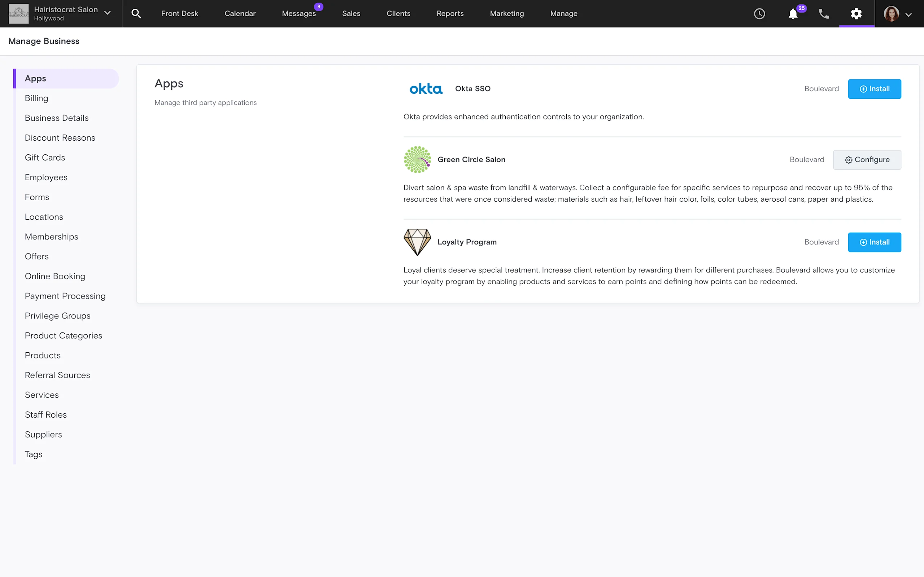Viewport: 924px width, 577px height.
Task: Install the Loyalty Program app
Action: [874, 242]
